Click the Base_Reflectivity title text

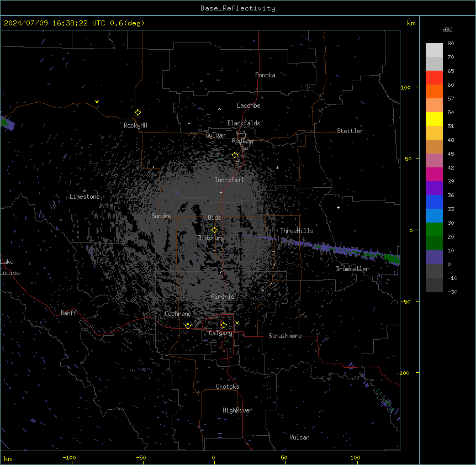(238, 8)
